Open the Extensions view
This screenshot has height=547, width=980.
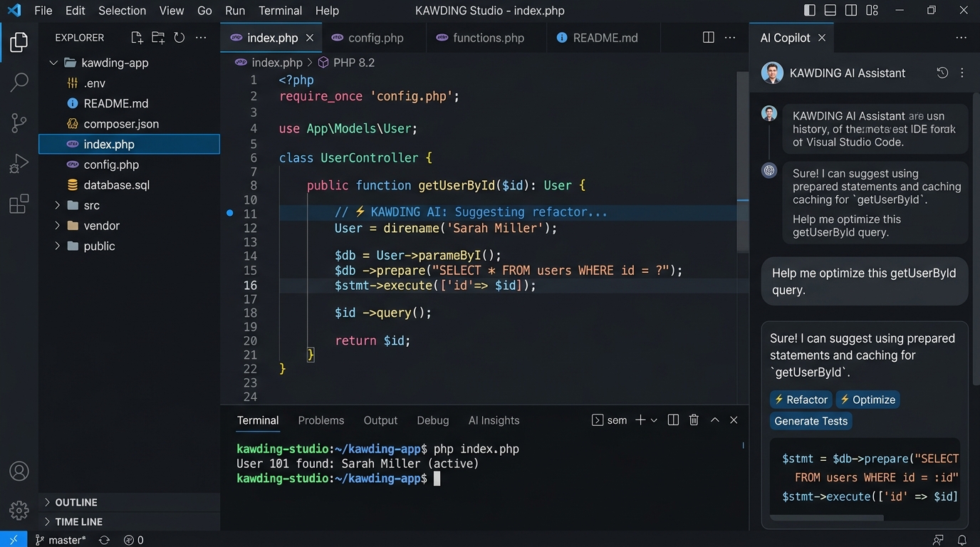pyautogui.click(x=19, y=204)
